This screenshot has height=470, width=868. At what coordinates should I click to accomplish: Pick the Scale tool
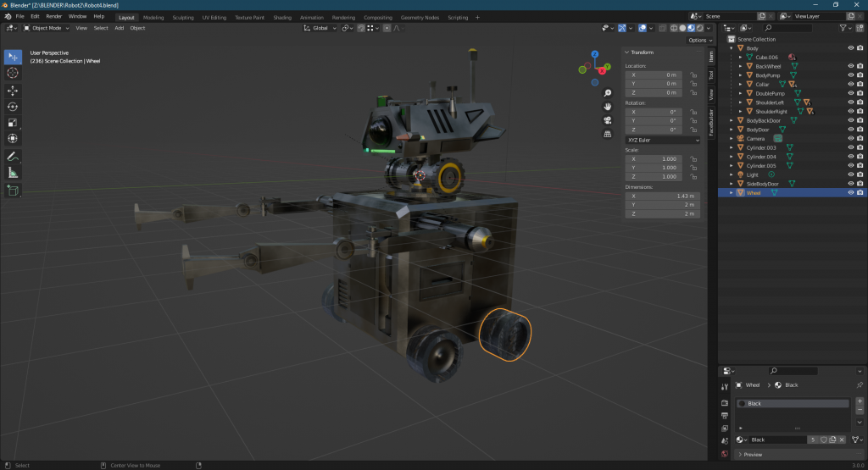(x=13, y=123)
